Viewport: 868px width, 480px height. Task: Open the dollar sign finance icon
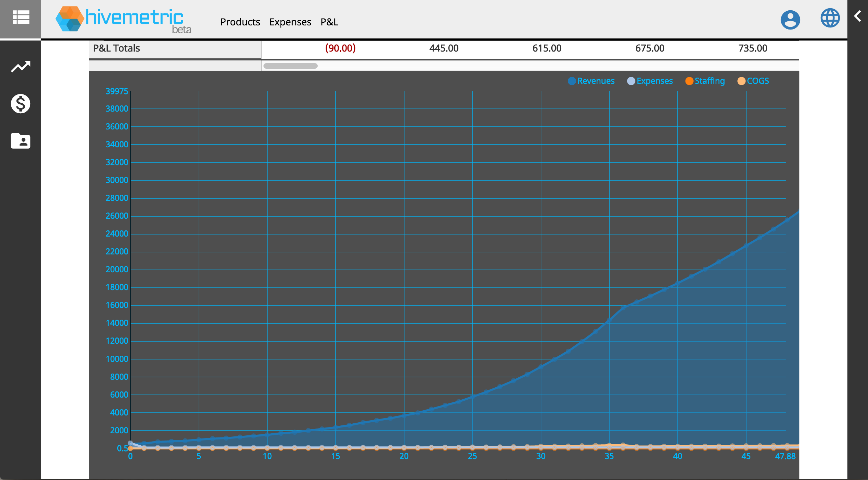(21, 104)
